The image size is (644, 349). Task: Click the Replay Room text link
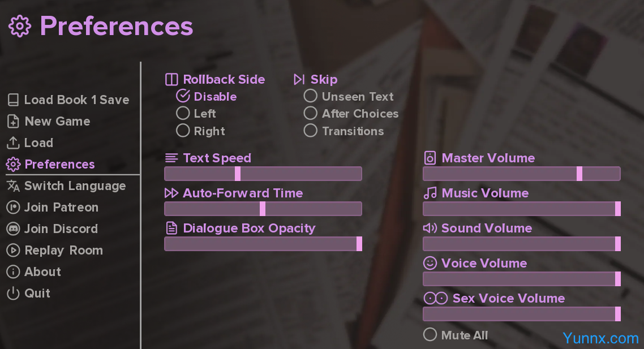(63, 251)
